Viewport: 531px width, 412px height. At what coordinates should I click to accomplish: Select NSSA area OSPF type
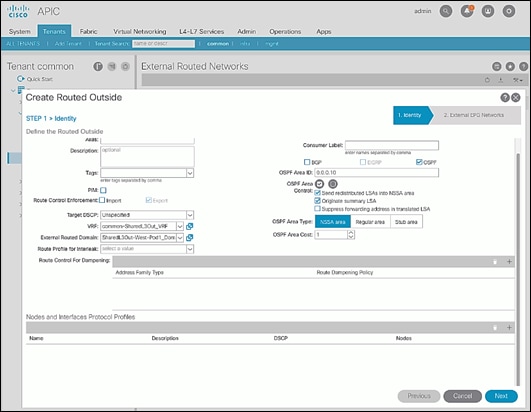(x=333, y=222)
